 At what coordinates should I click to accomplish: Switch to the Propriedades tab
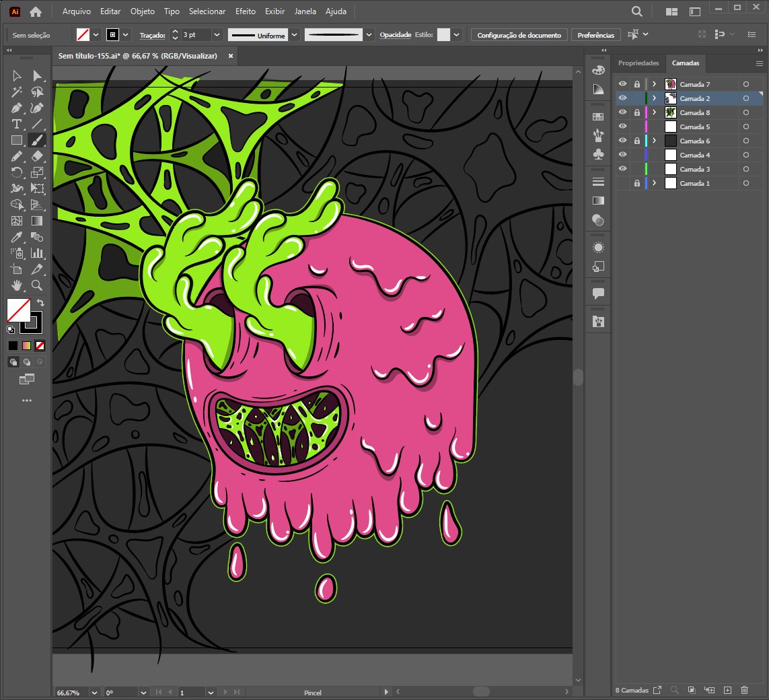click(638, 63)
